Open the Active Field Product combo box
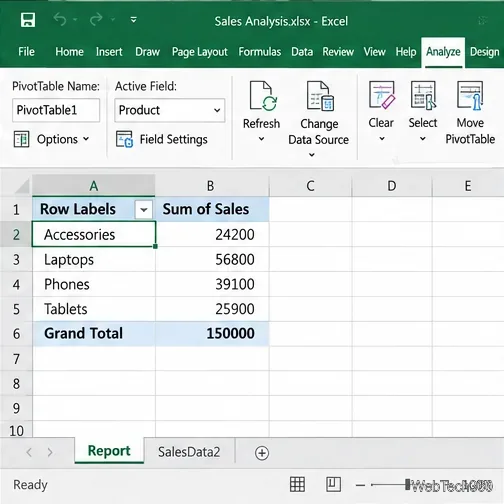Image resolution: width=504 pixels, height=504 pixels. (x=170, y=110)
